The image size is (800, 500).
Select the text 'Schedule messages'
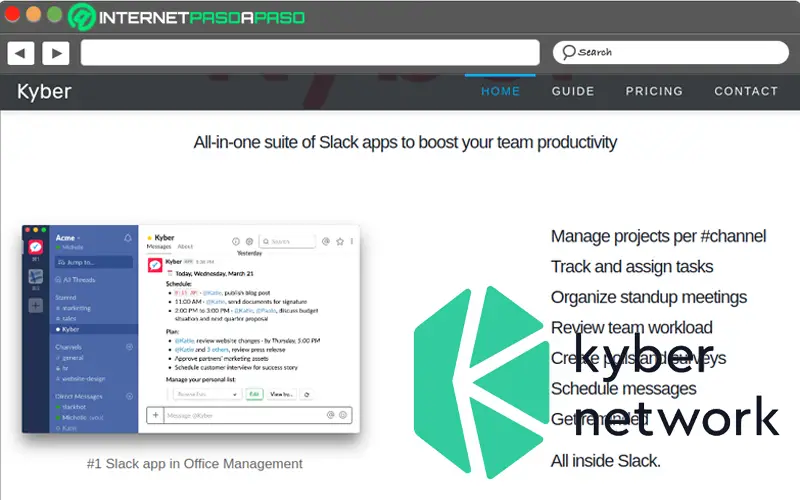point(623,389)
